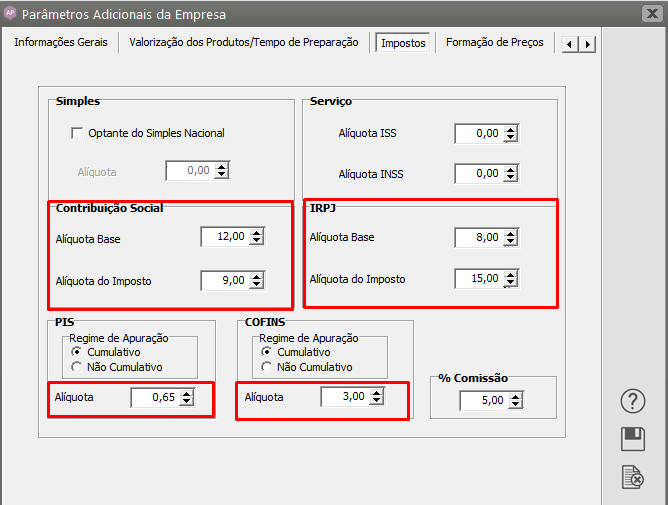Click Contribuição Social Alíquota Base field
The width and height of the screenshot is (668, 505).
[x=223, y=237]
